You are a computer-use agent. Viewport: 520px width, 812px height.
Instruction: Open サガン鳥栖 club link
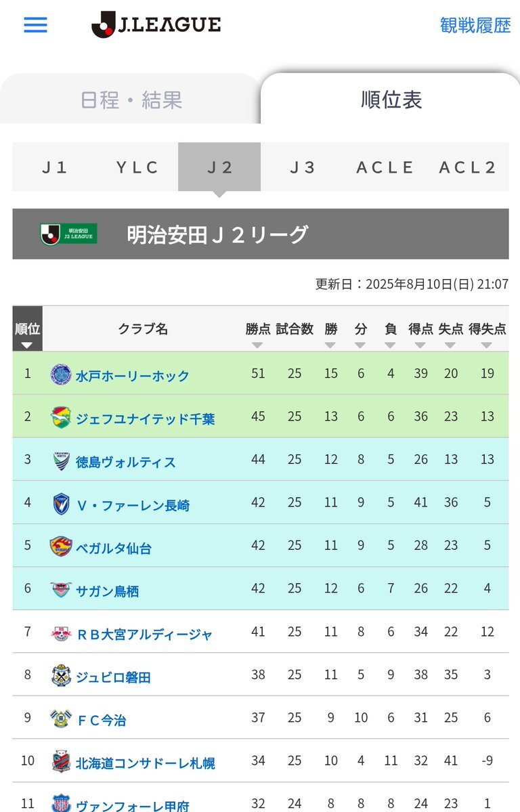[107, 591]
